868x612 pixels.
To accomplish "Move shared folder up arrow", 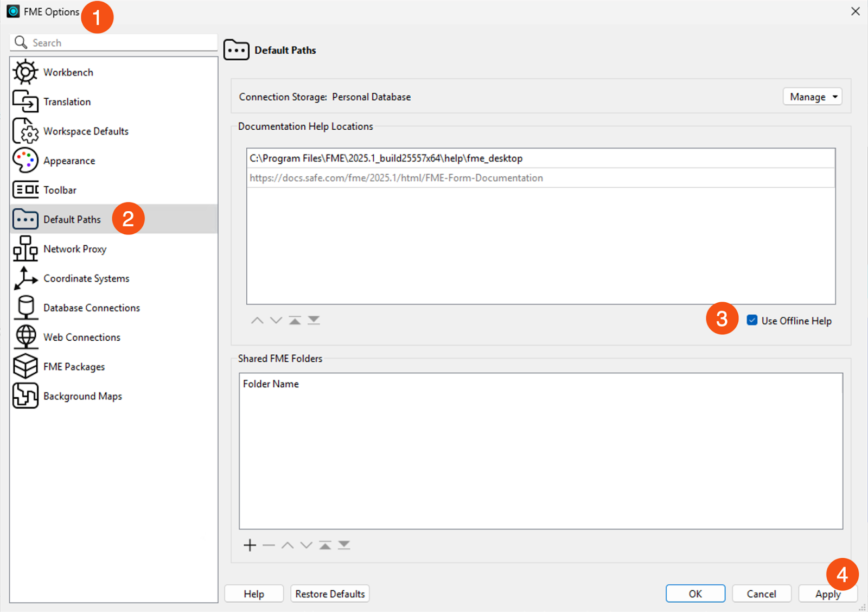I will click(x=288, y=545).
